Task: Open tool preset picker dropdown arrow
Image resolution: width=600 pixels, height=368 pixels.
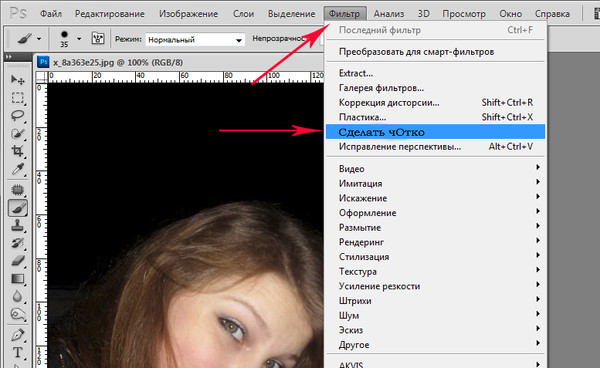Action: [x=39, y=39]
